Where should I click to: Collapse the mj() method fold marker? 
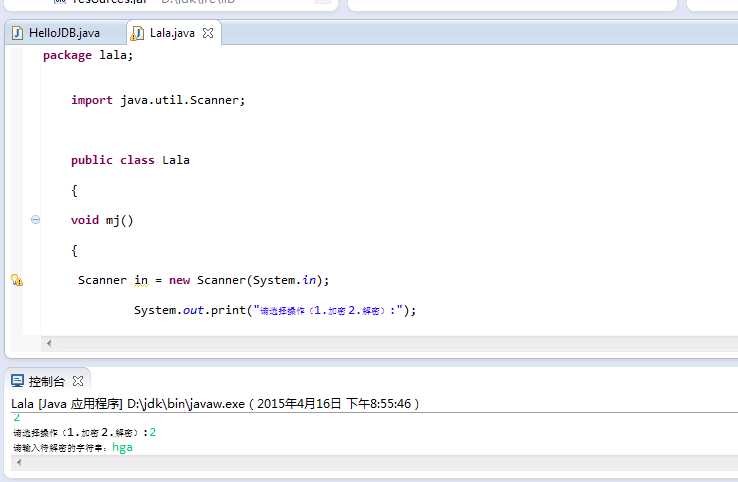(35, 219)
